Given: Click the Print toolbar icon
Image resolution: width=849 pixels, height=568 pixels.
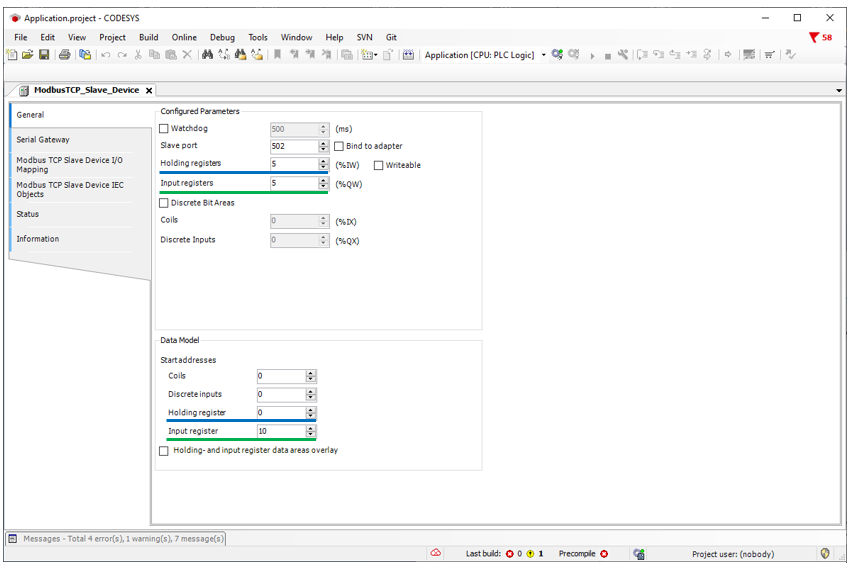Looking at the screenshot, I should (x=65, y=55).
